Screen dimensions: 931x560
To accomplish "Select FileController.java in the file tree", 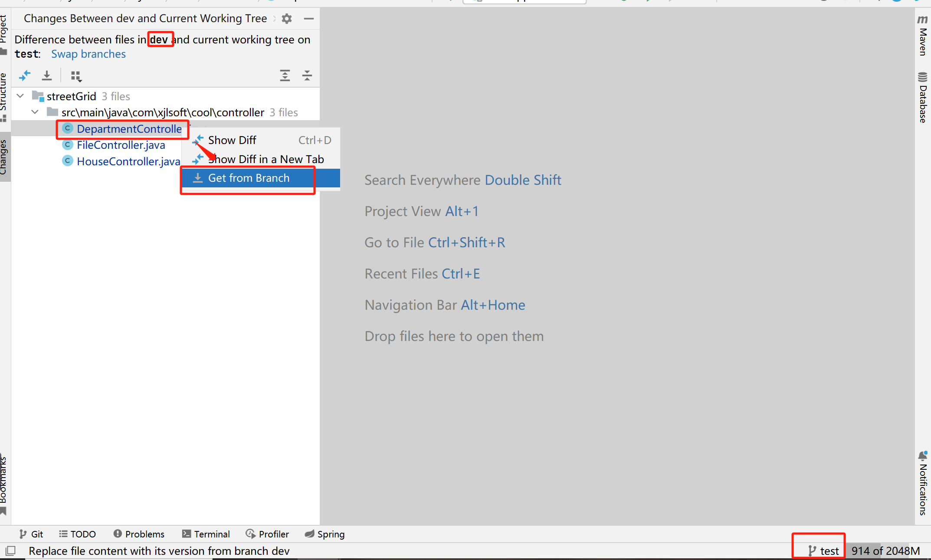I will click(121, 145).
